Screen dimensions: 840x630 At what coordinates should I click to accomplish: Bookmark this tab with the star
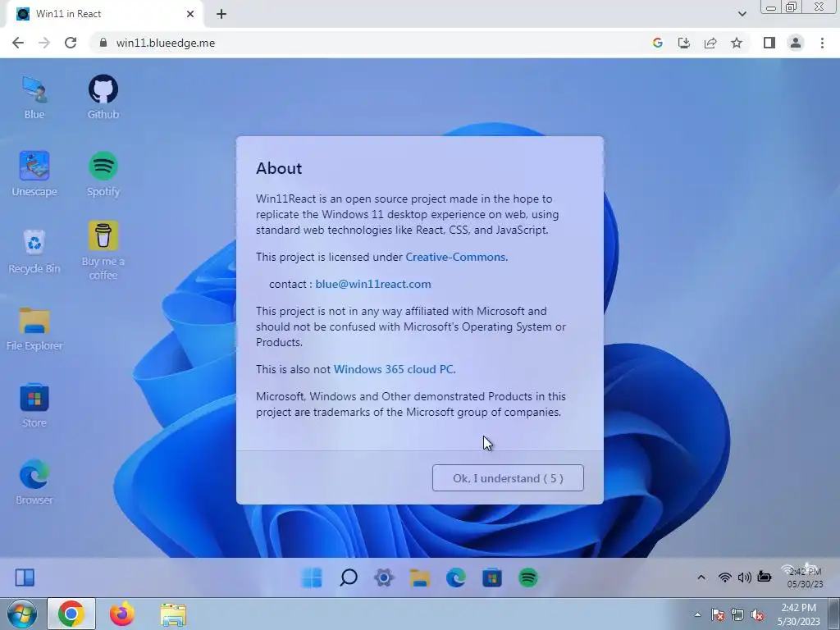[737, 43]
